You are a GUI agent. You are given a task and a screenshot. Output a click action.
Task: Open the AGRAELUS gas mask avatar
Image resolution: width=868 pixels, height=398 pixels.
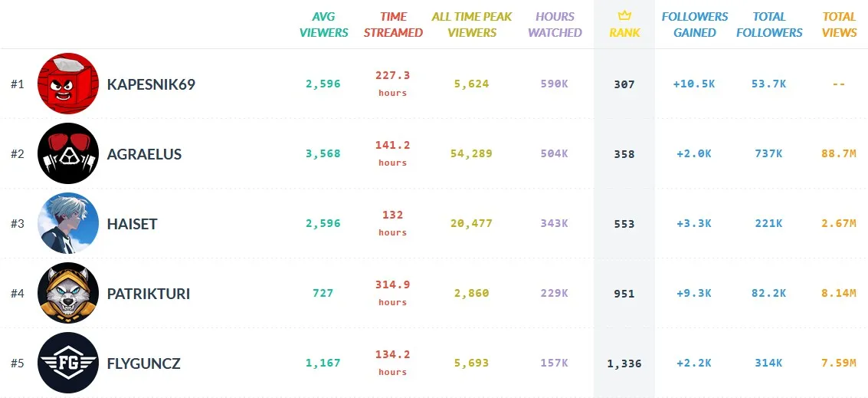[x=68, y=153]
